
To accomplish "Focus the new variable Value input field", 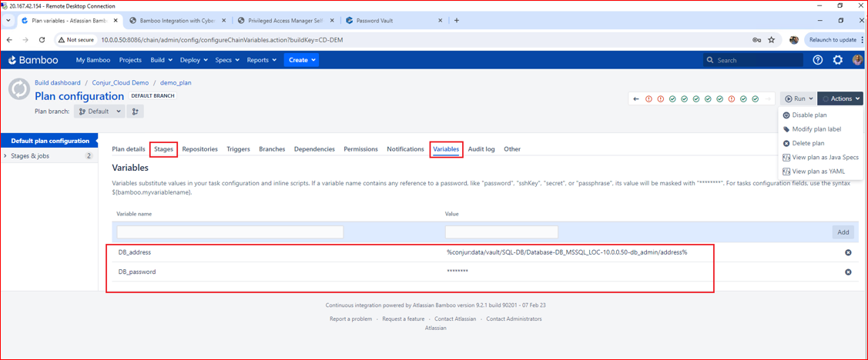I will click(501, 232).
